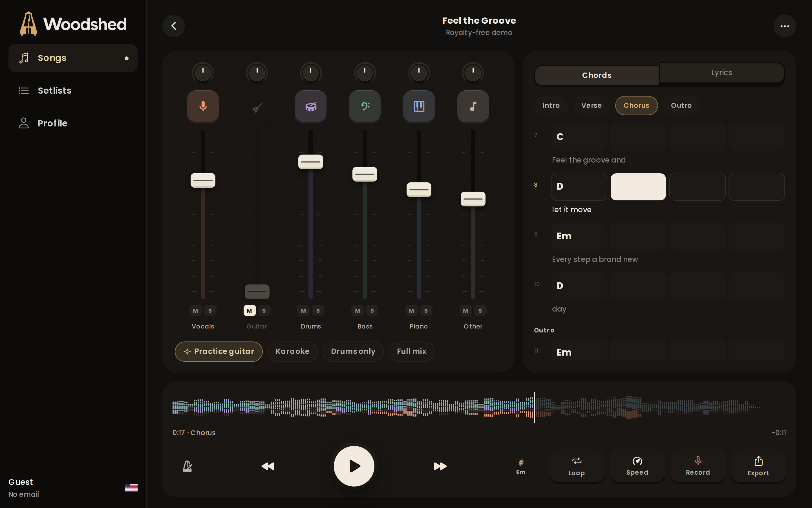
Task: Click the Export button
Action: pos(758,466)
